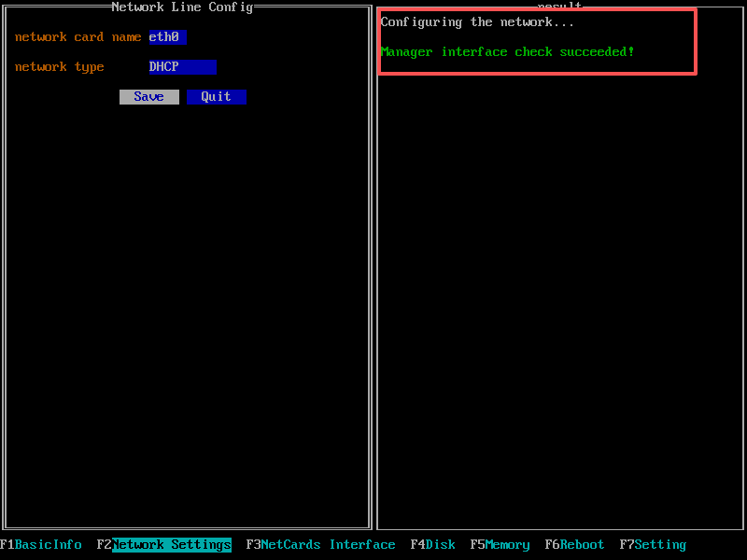Click the 'network type' label

pyautogui.click(x=59, y=67)
